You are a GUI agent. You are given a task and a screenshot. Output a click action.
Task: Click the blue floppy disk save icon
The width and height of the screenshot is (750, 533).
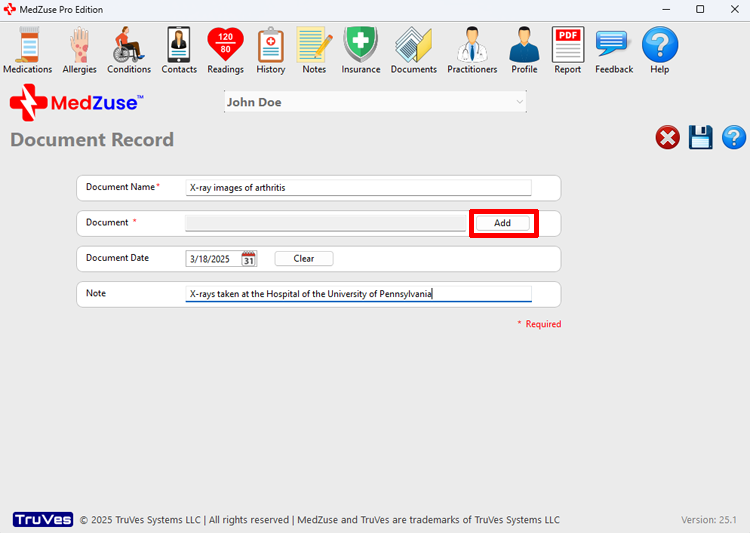point(701,138)
